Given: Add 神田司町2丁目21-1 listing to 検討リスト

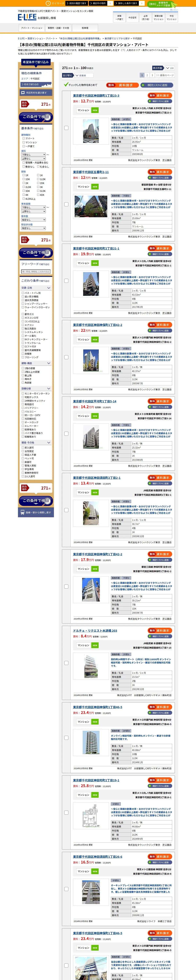Looking at the screenshot, I should (160, 254).
